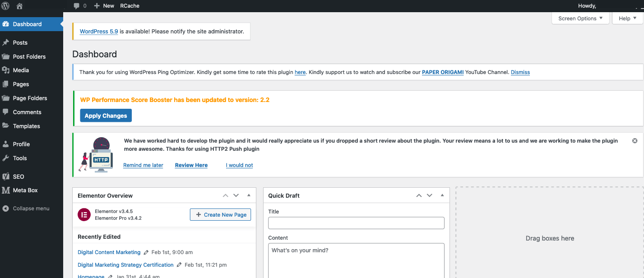
Task: Edit Digital Content Marketing with pencil icon
Action: (x=146, y=252)
